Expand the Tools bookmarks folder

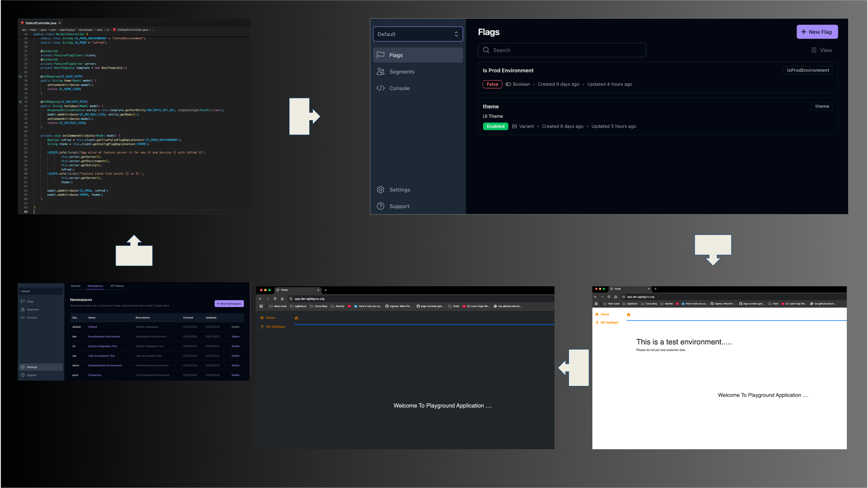455,306
